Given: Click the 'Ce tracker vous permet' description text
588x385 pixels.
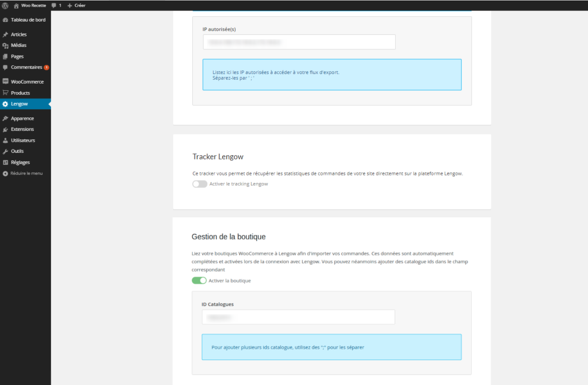Looking at the screenshot, I should [x=328, y=173].
